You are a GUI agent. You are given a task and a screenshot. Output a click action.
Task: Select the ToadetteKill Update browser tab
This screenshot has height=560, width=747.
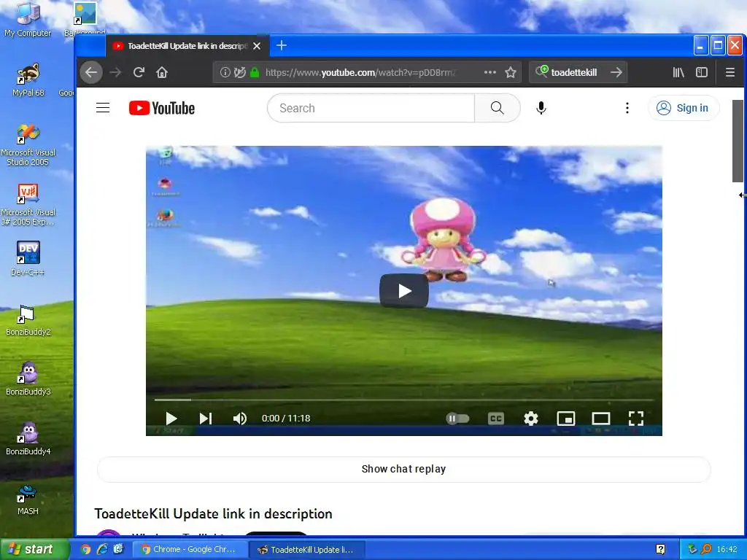pos(186,46)
